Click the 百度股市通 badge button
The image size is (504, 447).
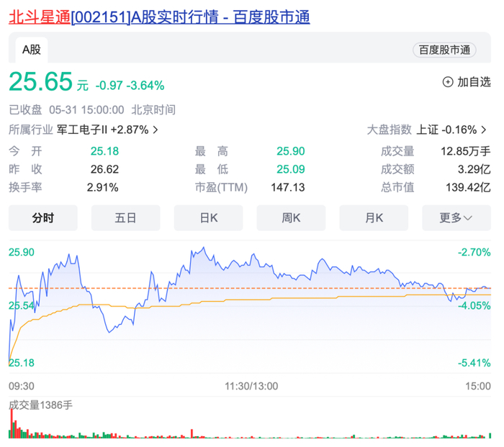(x=444, y=50)
